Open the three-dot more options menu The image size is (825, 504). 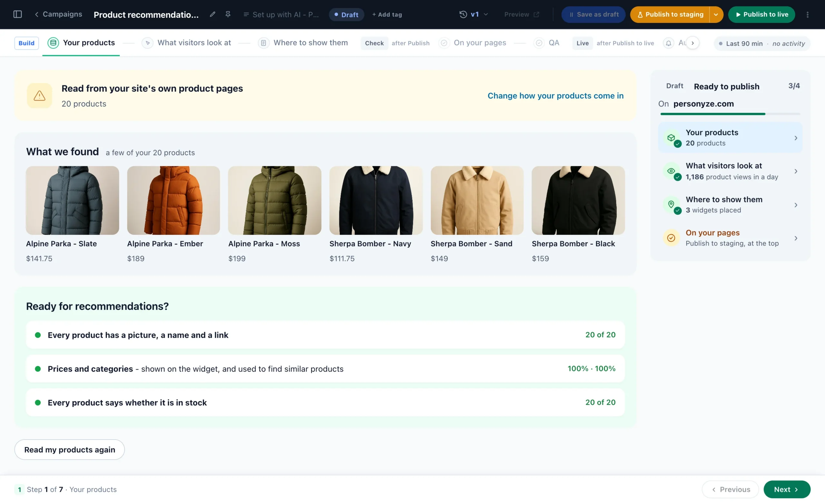point(808,15)
